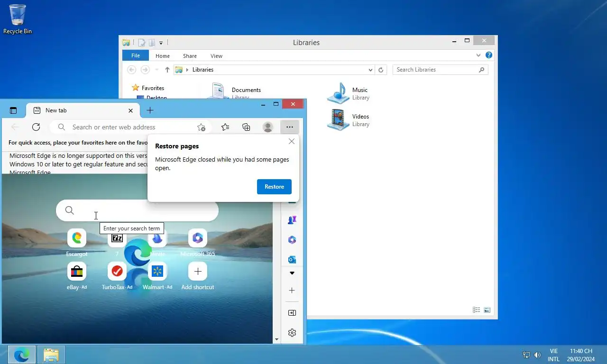Open the Recycle Bin desktop icon
Viewport: 607px width, 364px height.
pyautogui.click(x=18, y=19)
